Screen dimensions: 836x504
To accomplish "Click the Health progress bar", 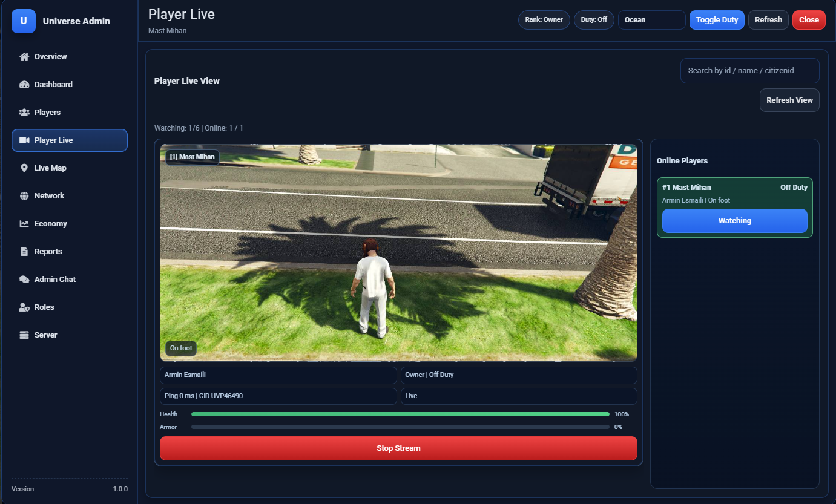I will tap(400, 414).
